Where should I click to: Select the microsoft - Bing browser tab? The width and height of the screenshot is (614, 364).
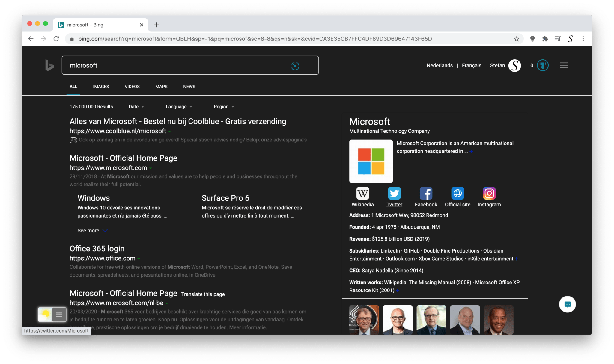point(100,25)
